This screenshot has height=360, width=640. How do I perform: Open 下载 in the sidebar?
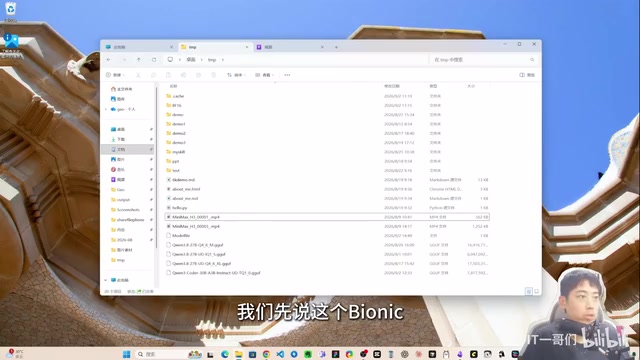pos(118,139)
